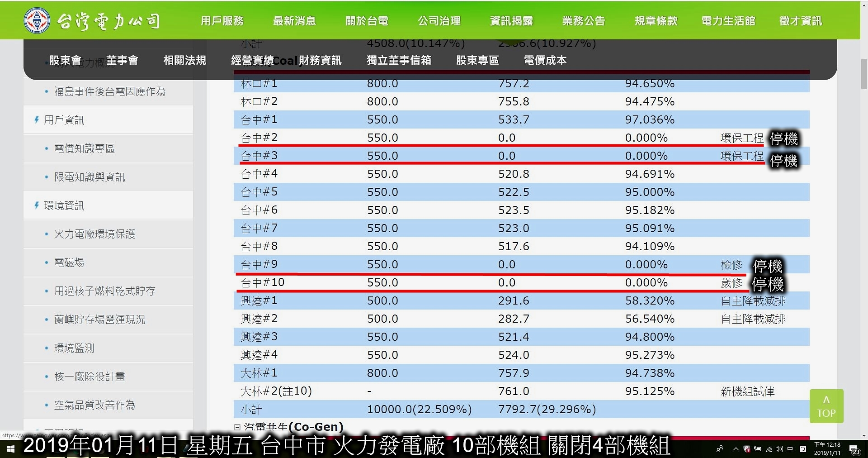
Task: Open 空氣品質改善作為 sidebar link
Action: point(94,405)
